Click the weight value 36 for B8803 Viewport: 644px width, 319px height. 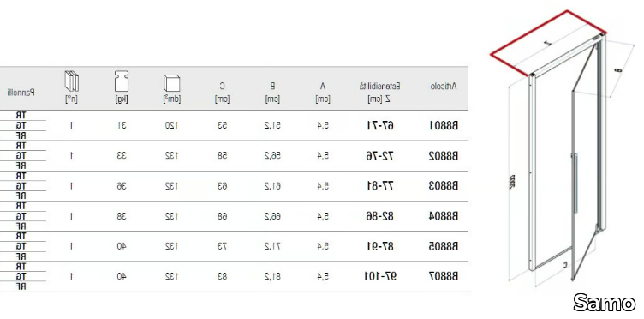pos(122,186)
